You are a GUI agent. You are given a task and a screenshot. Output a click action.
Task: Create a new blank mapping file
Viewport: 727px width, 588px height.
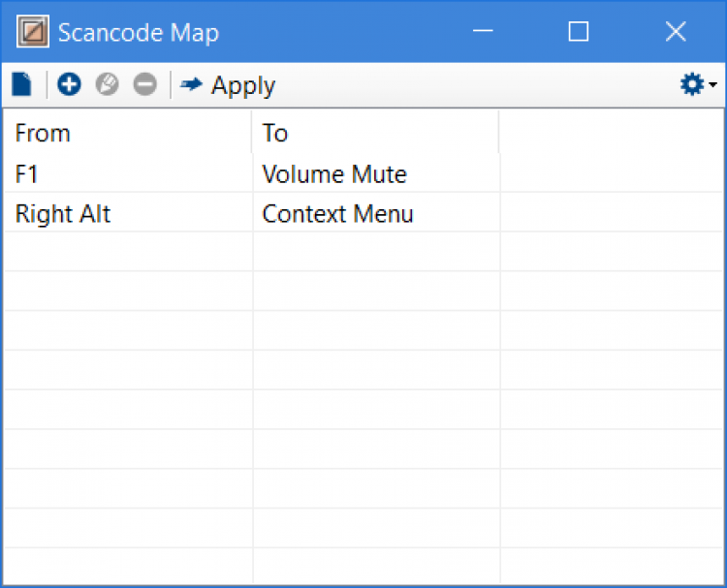tap(21, 85)
